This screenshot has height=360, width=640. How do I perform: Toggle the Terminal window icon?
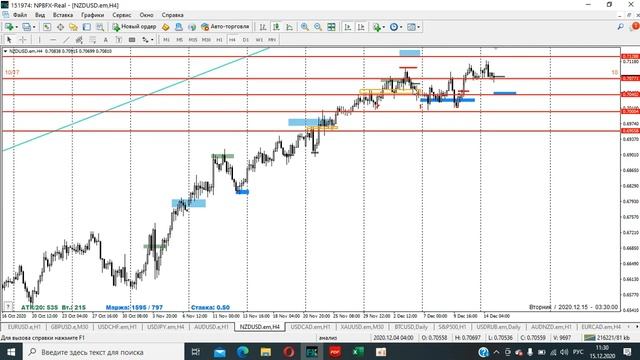87,27
